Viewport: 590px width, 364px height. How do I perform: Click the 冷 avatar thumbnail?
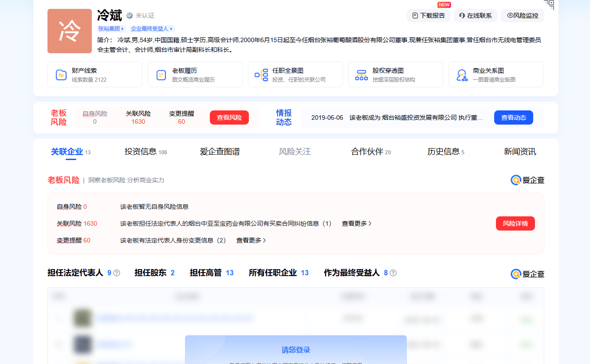click(x=70, y=31)
